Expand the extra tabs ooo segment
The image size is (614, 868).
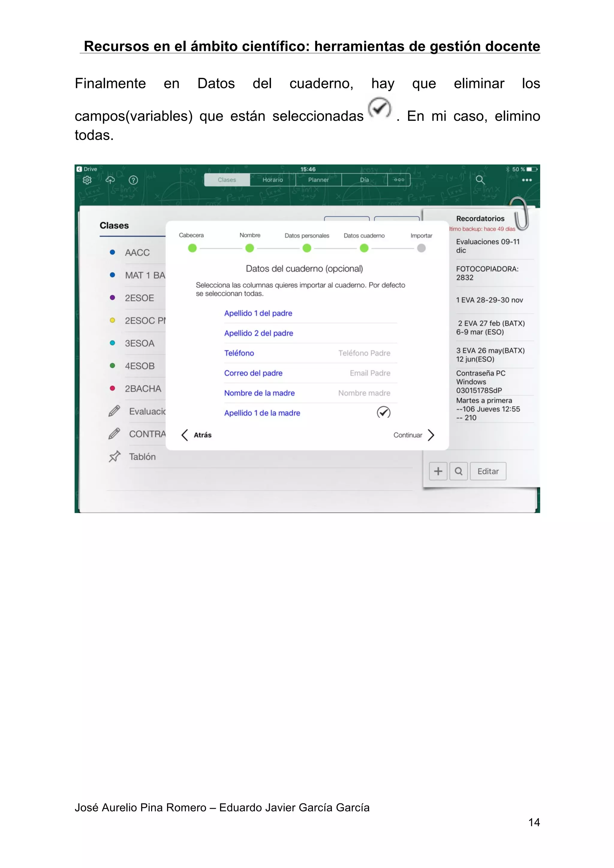[399, 180]
